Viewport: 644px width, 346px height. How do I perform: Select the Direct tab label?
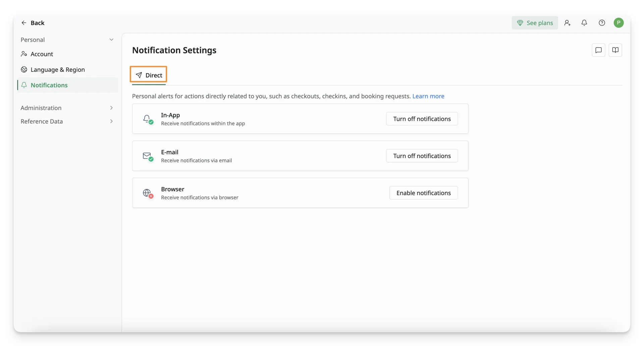click(x=154, y=75)
